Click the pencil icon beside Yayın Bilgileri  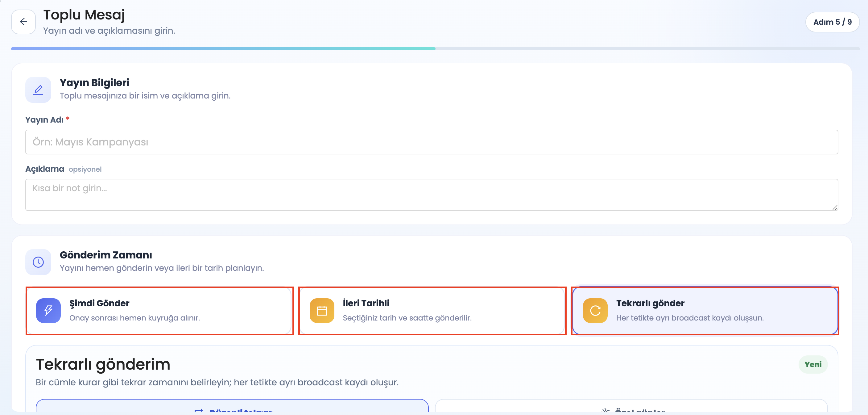39,90
